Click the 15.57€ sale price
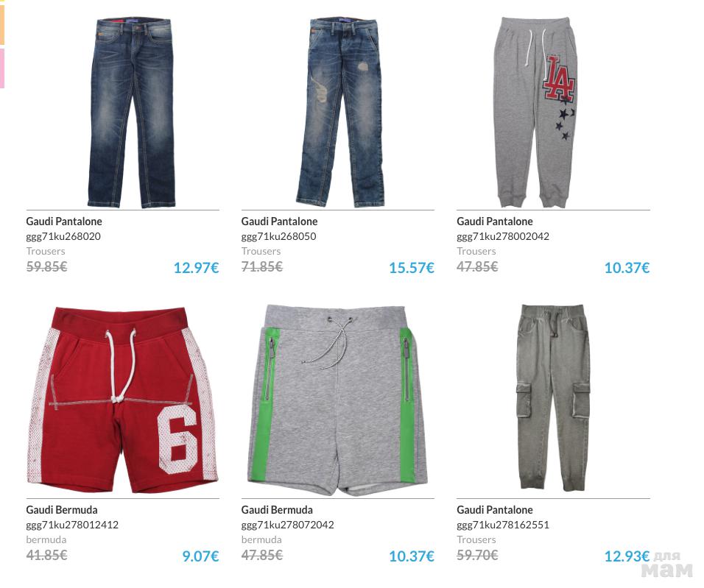 point(411,268)
